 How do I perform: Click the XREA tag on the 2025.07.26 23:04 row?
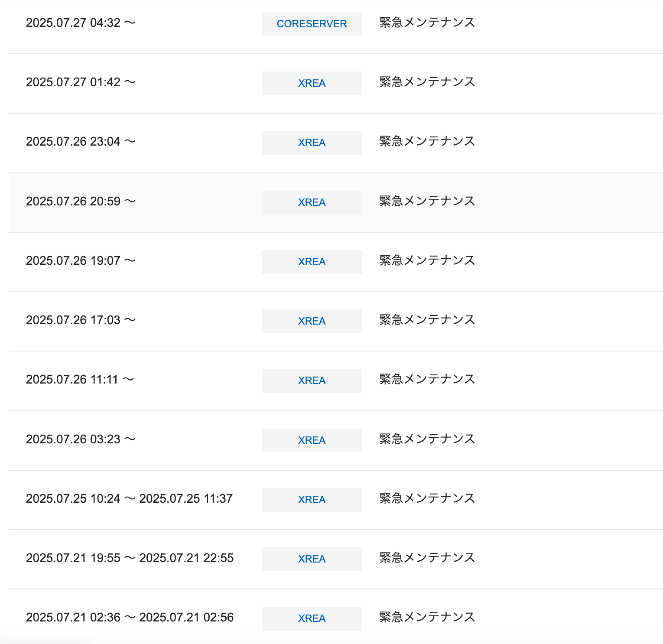312,143
